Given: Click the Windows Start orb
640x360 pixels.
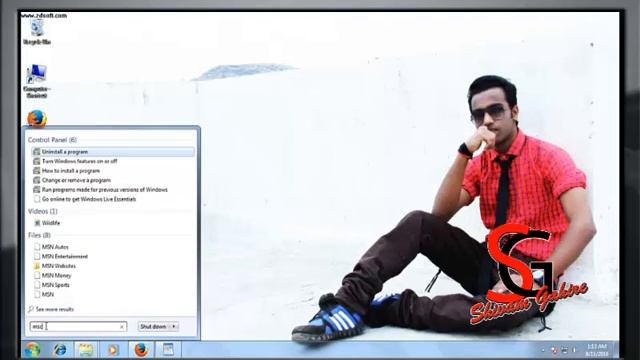Looking at the screenshot, I should tap(32, 350).
